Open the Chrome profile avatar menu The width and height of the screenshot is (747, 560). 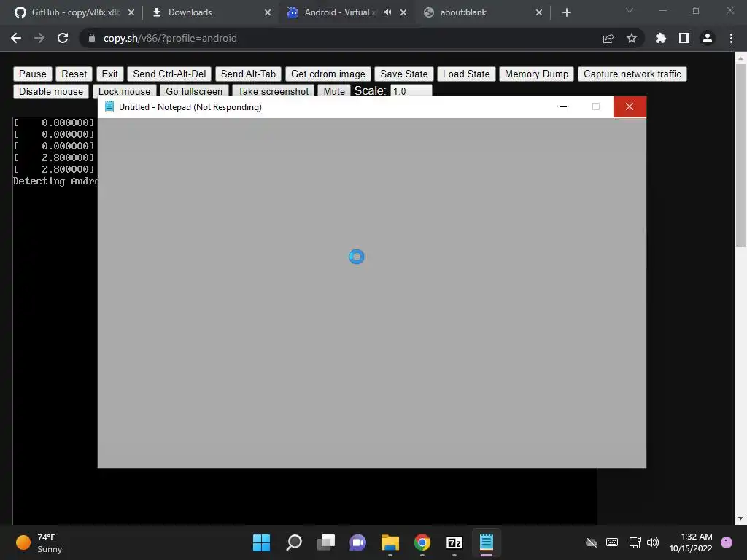(x=708, y=38)
